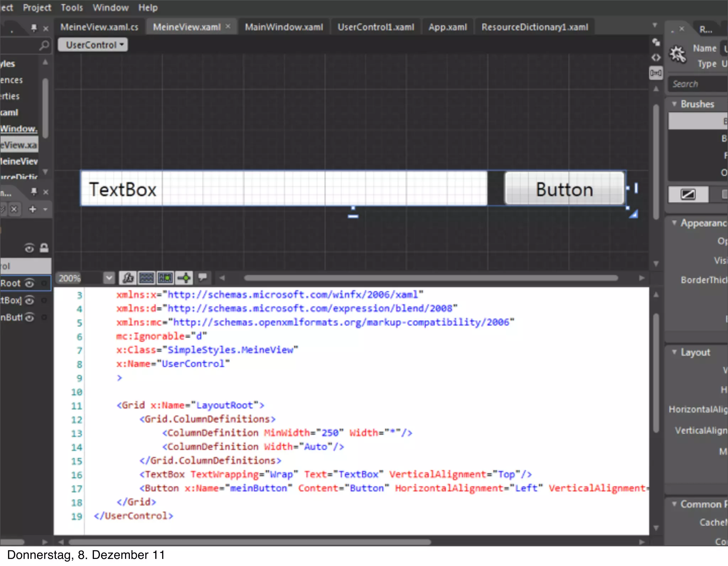Viewport: 728px width, 566px height.
Task: Toggle visibility of all objects header eye
Action: click(29, 248)
